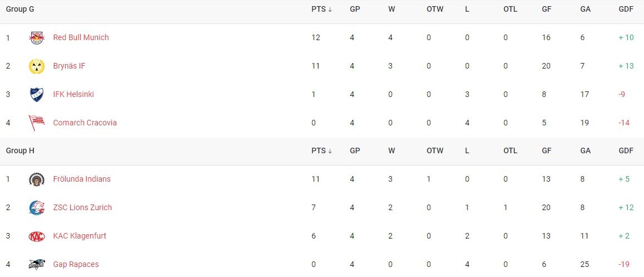Select the GP column header in Group G

point(355,9)
